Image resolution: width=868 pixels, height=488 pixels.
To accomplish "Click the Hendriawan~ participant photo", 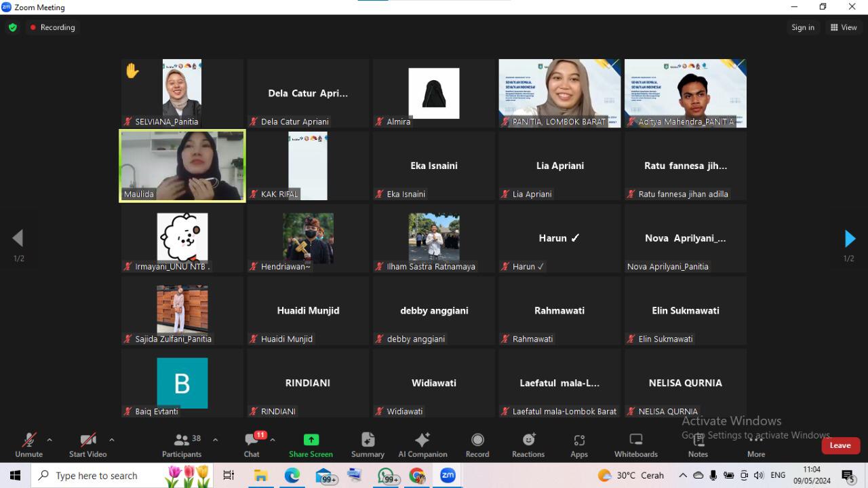I will [x=308, y=238].
